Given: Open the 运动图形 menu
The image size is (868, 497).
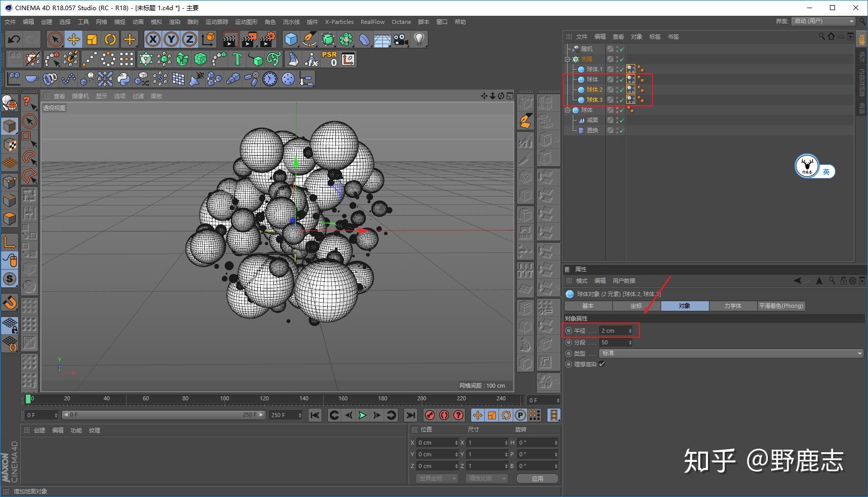Looking at the screenshot, I should (x=246, y=22).
